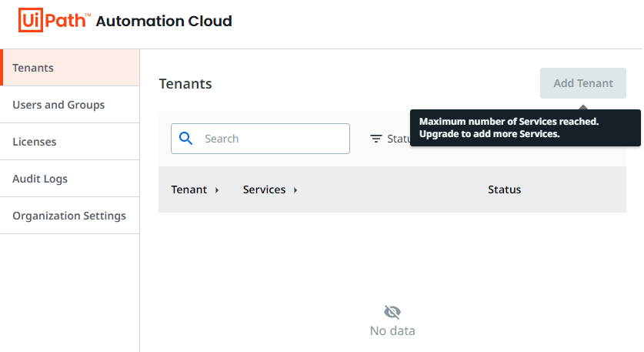The height and width of the screenshot is (352, 644).
Task: Click the arrow next to Tenant column
Action: 217,190
